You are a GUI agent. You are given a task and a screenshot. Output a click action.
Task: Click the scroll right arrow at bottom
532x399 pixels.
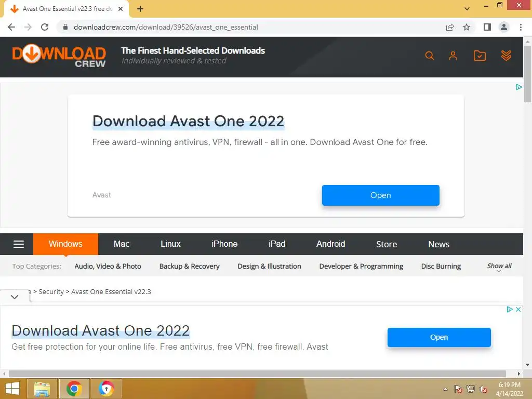(518, 374)
